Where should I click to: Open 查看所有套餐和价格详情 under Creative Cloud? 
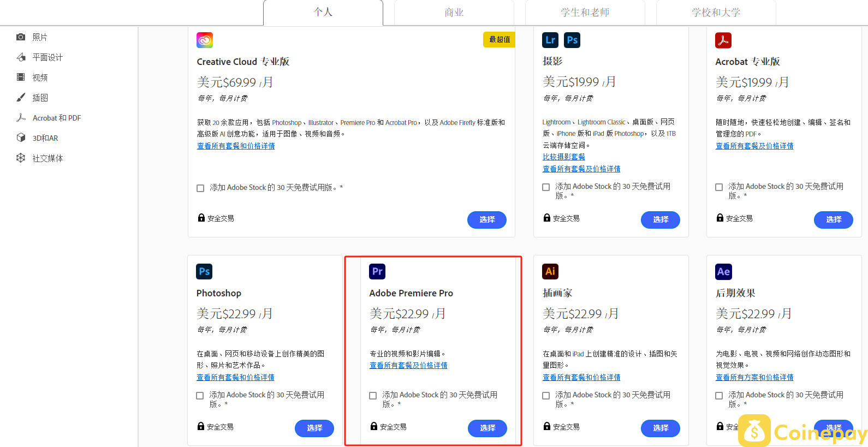[x=236, y=146]
